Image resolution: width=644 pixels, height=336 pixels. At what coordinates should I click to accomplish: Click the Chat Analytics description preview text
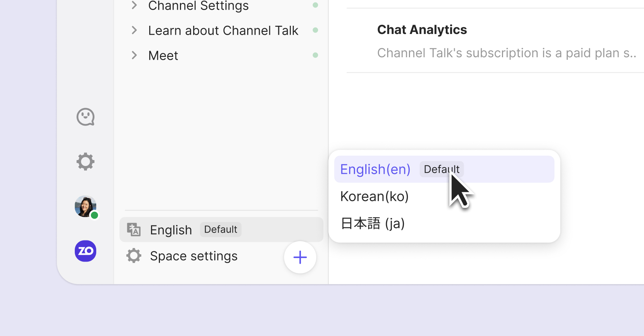506,53
